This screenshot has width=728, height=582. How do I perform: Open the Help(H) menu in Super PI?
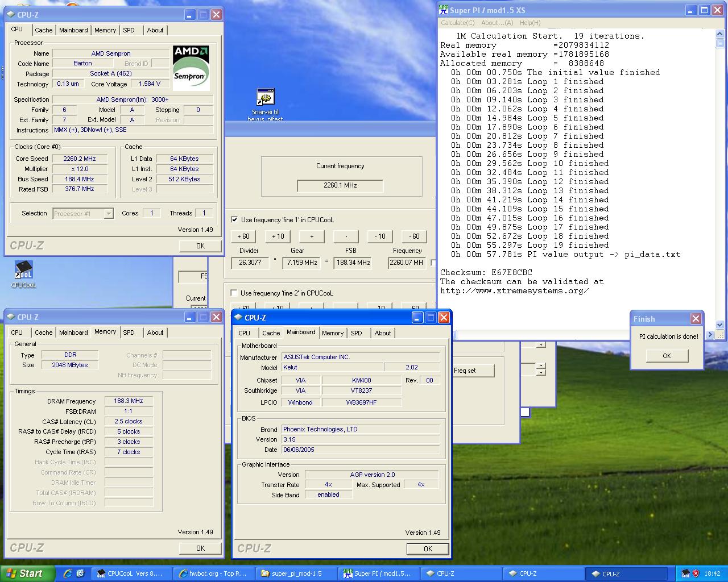[530, 23]
